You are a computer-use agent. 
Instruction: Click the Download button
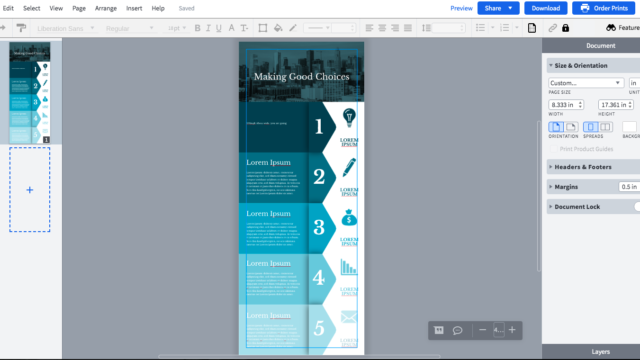point(545,8)
